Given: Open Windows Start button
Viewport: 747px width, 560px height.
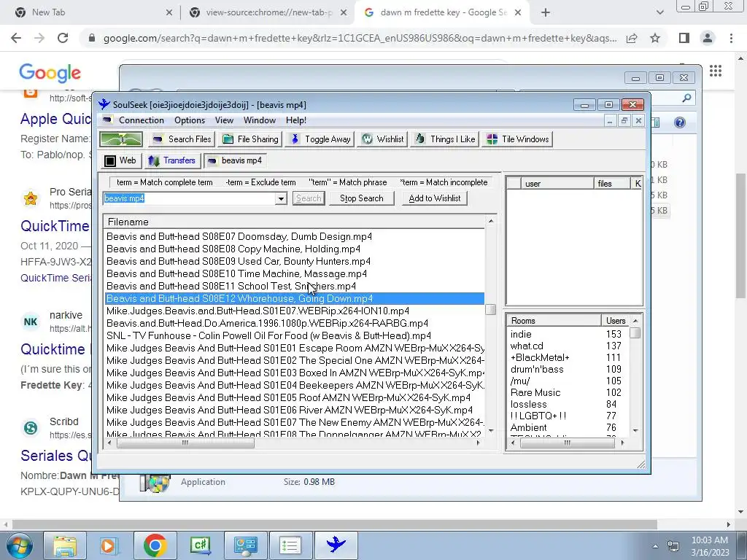Looking at the screenshot, I should click(x=20, y=545).
